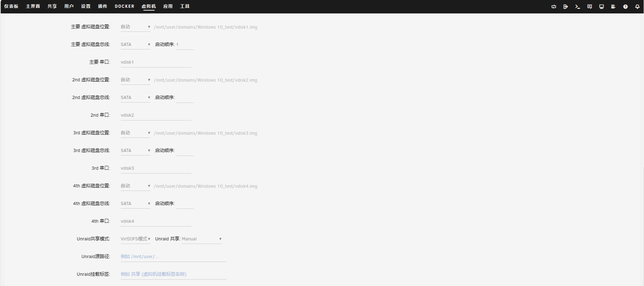Click the system info monitor icon
The width and height of the screenshot is (644, 286).
602,6
